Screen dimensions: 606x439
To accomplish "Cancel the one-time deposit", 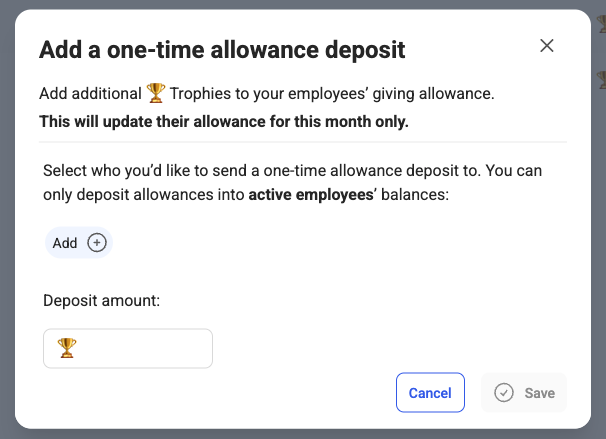I will (430, 393).
